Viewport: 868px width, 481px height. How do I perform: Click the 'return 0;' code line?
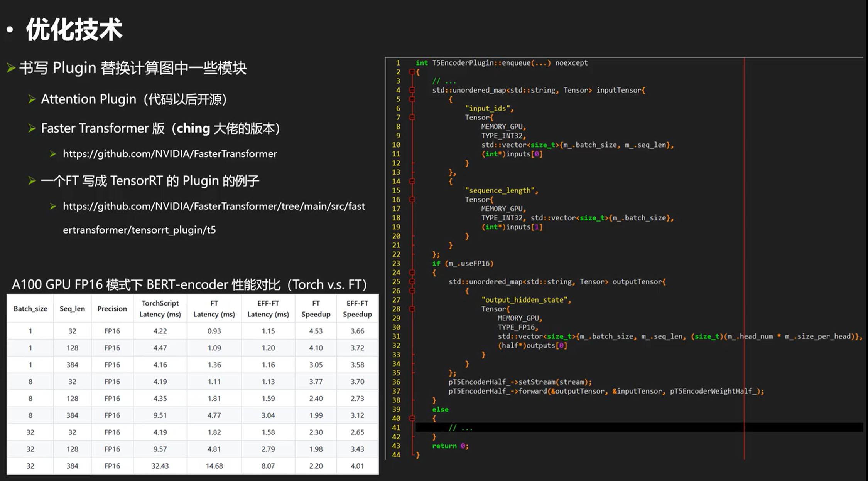450,446
